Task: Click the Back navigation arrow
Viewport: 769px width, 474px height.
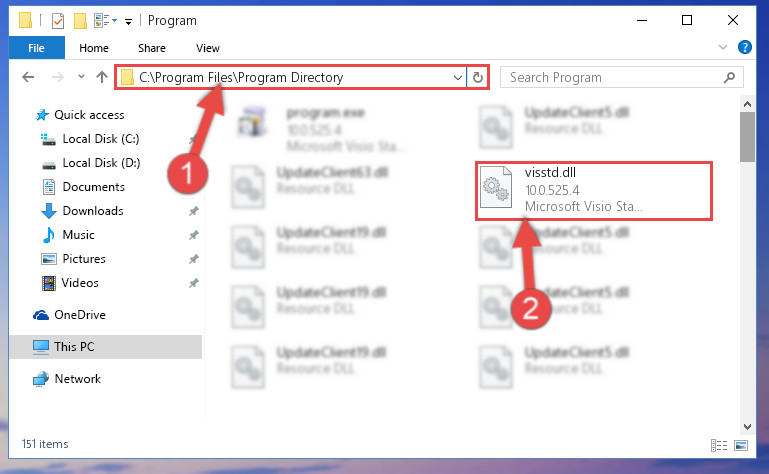Action: [x=28, y=77]
